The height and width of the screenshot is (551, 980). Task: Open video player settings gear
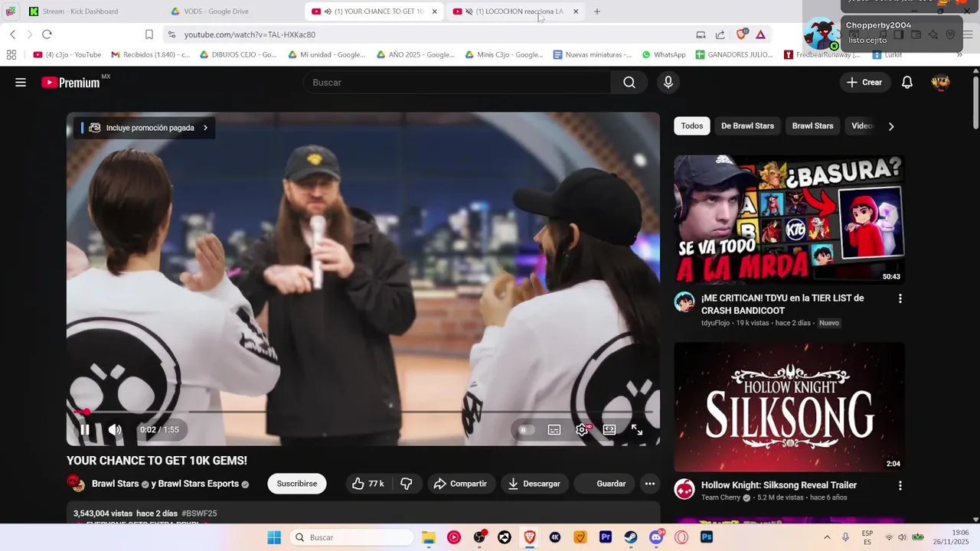582,430
